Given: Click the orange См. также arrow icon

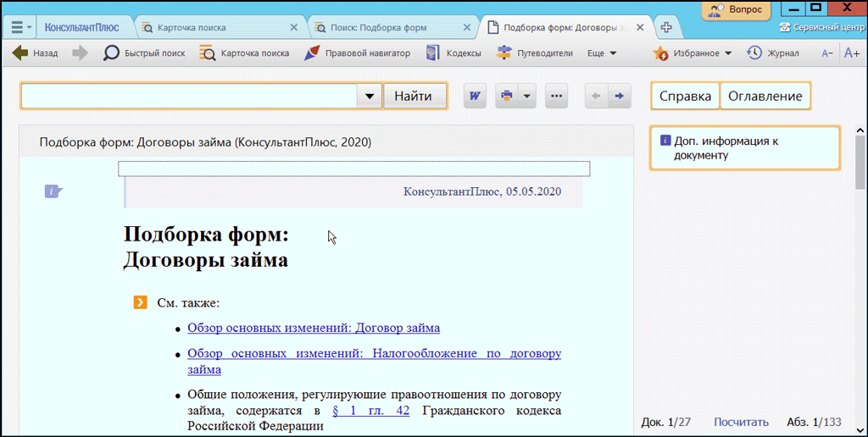Looking at the screenshot, I should pyautogui.click(x=140, y=302).
